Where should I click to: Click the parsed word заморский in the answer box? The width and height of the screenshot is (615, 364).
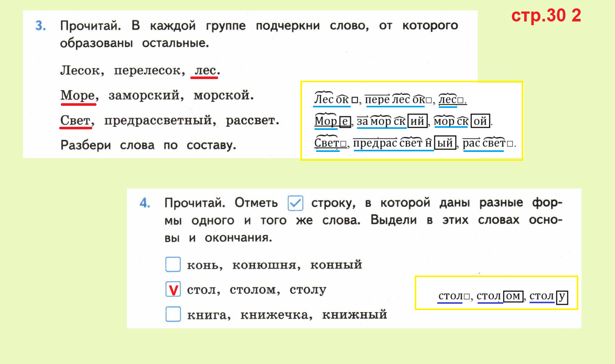[x=392, y=121]
